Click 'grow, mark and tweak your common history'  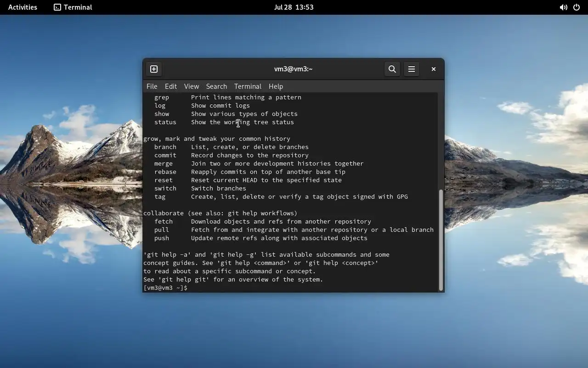[x=217, y=139]
